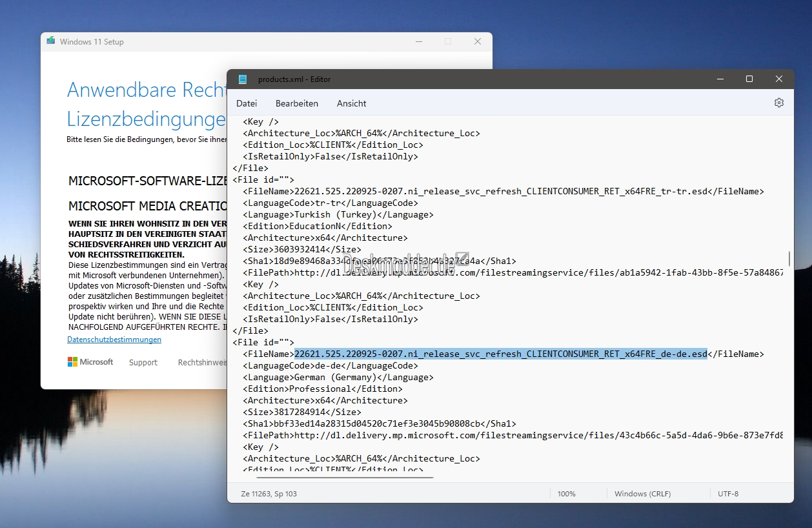Click the Windows 11 Setup window icon
The width and height of the screenshot is (812, 528).
51,41
